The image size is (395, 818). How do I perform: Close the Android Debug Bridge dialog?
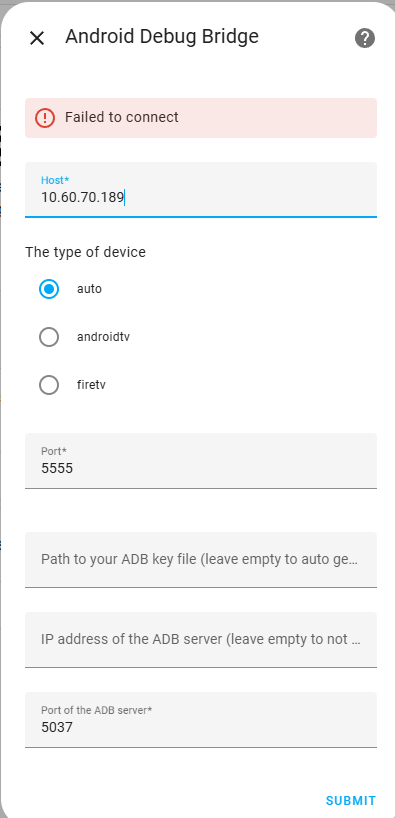click(37, 38)
